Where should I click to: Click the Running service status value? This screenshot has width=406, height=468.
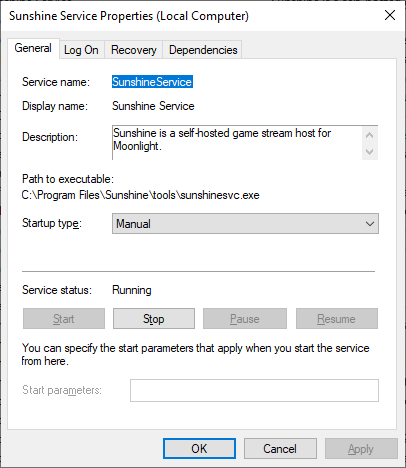pyautogui.click(x=132, y=290)
